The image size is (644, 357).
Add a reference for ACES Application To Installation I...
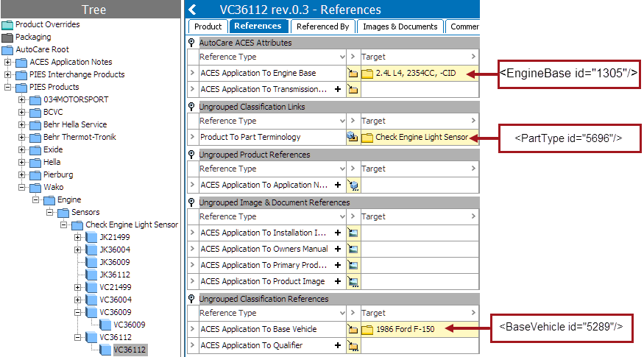(338, 233)
